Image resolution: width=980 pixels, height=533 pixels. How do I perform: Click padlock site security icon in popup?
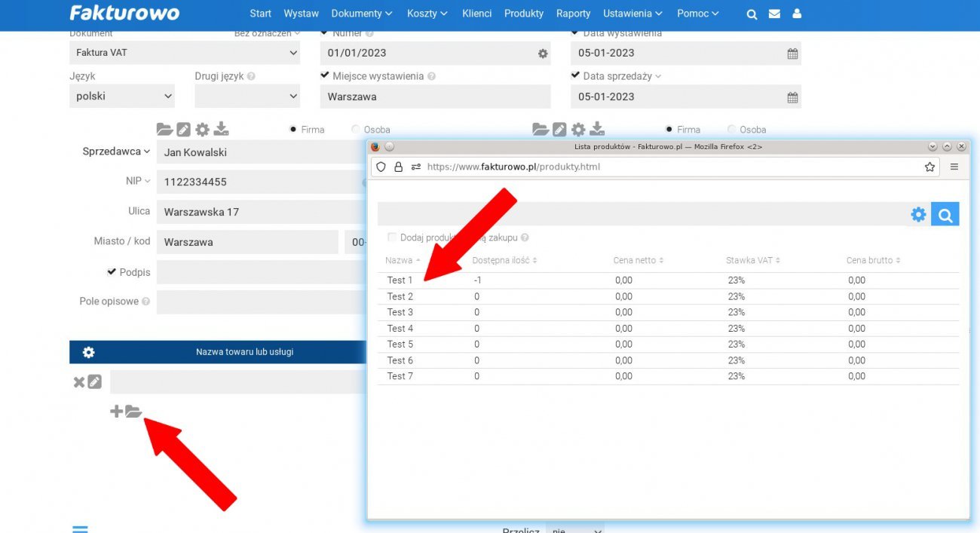tap(399, 167)
